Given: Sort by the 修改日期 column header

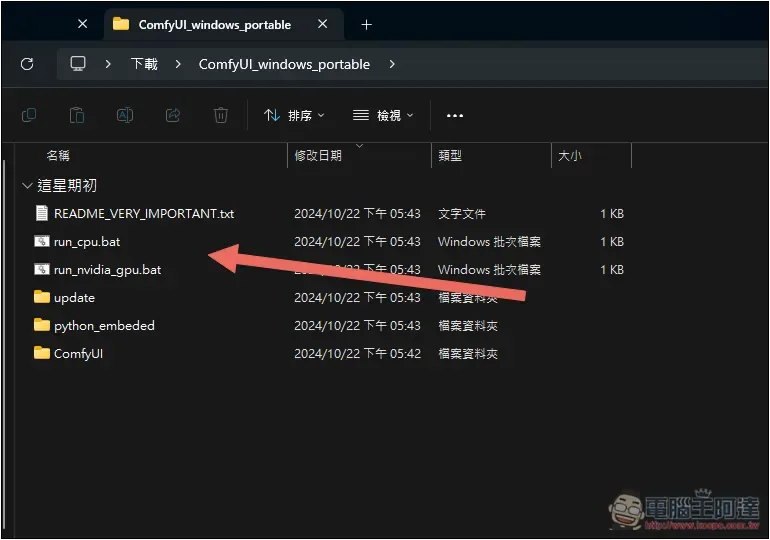Looking at the screenshot, I should click(x=318, y=156).
